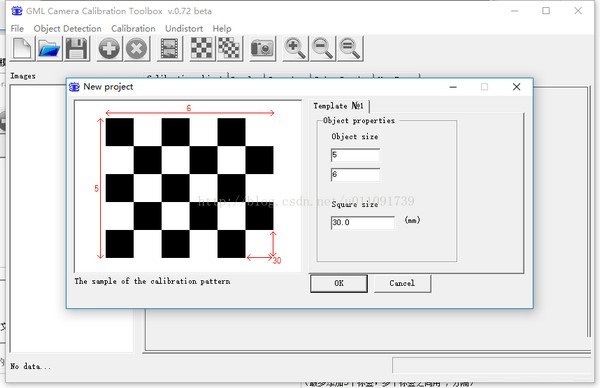Open project with the blue folder icon
Image resolution: width=600 pixels, height=388 pixels.
coord(49,49)
